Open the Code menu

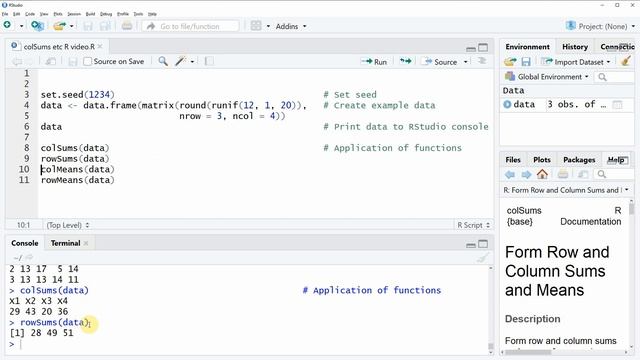[30, 14]
